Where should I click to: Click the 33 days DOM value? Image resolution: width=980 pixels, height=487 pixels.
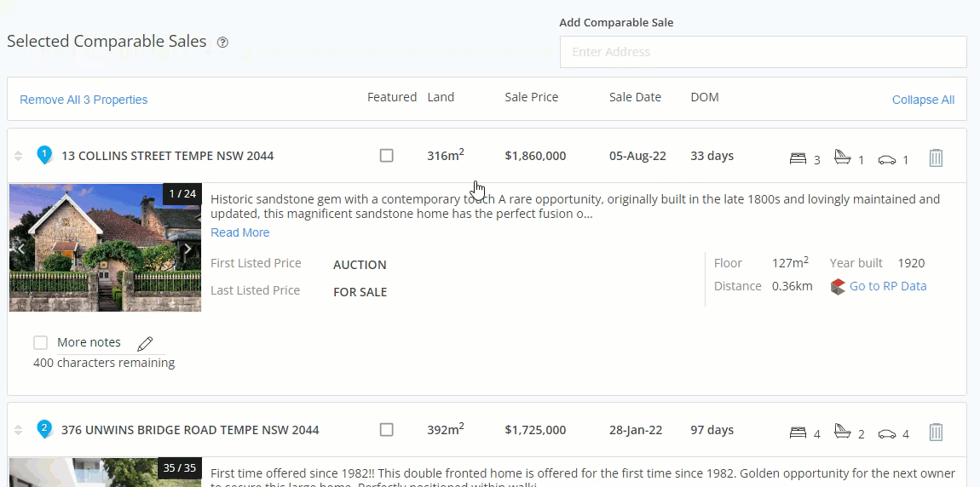click(x=712, y=156)
